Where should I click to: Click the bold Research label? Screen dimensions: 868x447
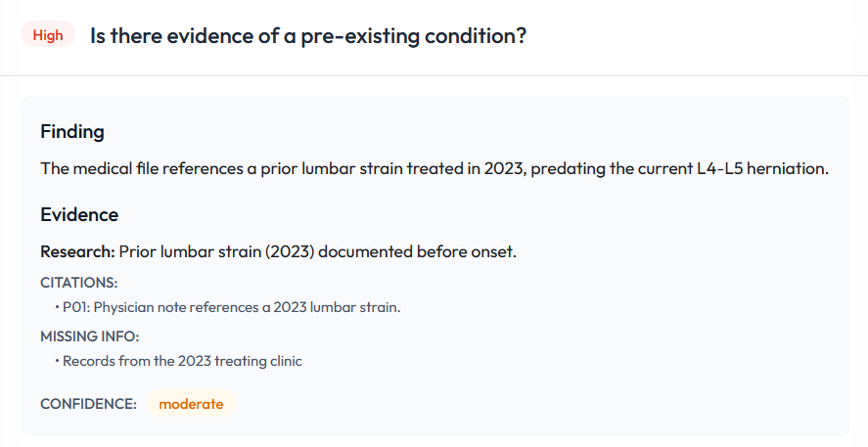point(77,251)
